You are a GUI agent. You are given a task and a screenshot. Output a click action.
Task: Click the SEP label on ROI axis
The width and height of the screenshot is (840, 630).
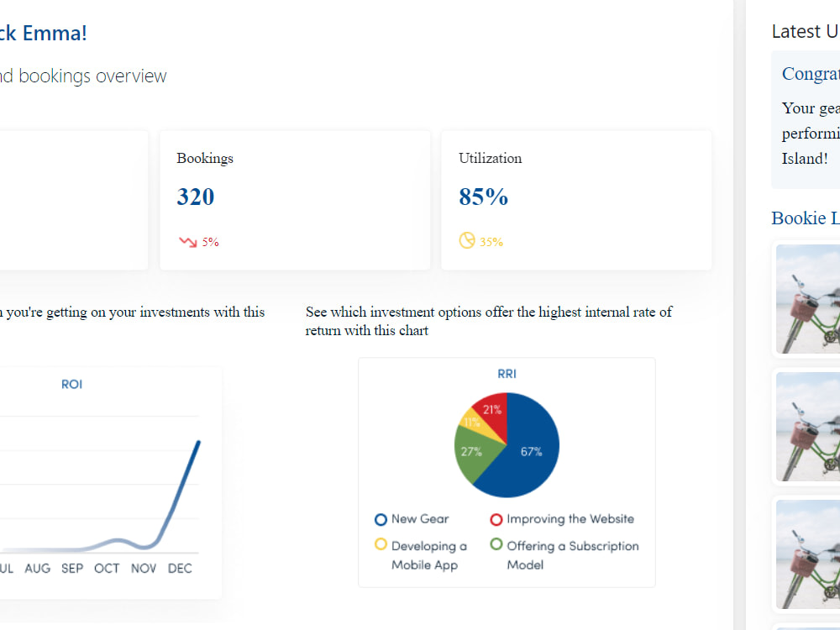pyautogui.click(x=71, y=569)
